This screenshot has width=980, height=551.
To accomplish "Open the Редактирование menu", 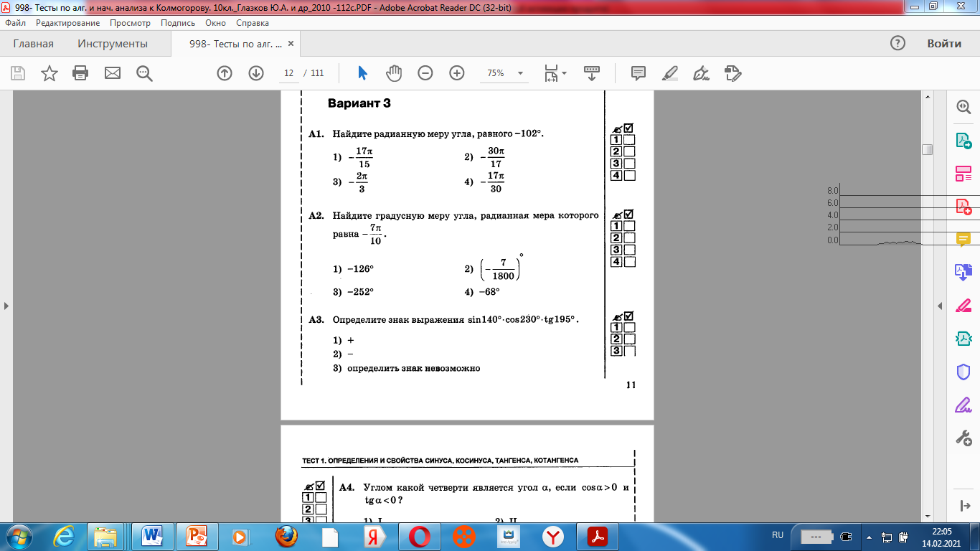I will pyautogui.click(x=68, y=23).
